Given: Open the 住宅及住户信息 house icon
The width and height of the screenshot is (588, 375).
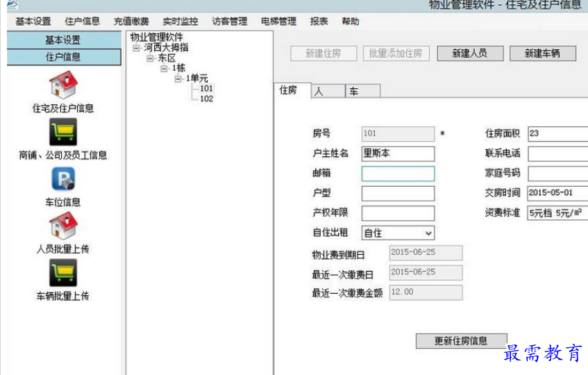Looking at the screenshot, I should 63,85.
